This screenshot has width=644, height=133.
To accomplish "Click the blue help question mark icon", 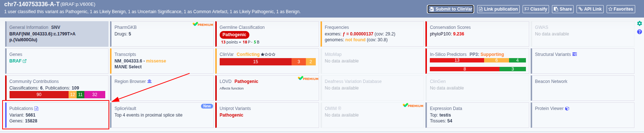I will 640,32.
